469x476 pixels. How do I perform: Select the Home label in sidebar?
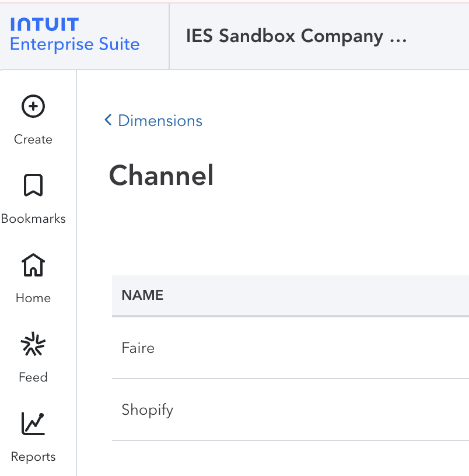coord(33,298)
